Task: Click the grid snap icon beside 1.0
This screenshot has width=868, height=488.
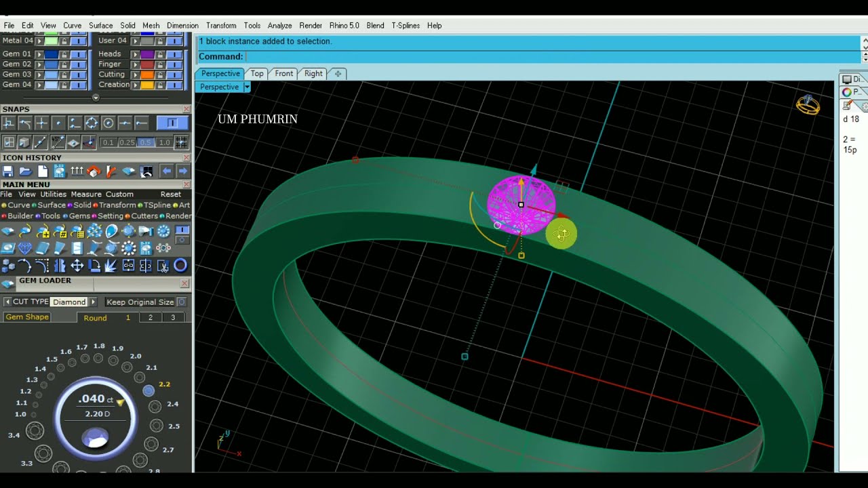Action: [x=181, y=142]
